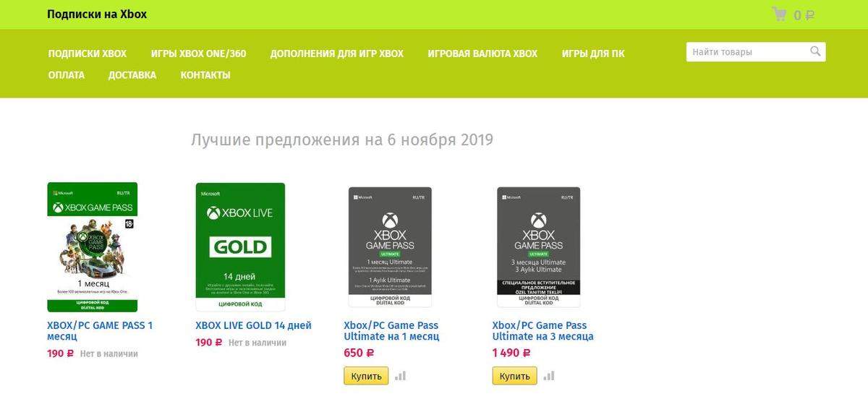Open Игры для ПК category
868x399 pixels.
click(593, 53)
